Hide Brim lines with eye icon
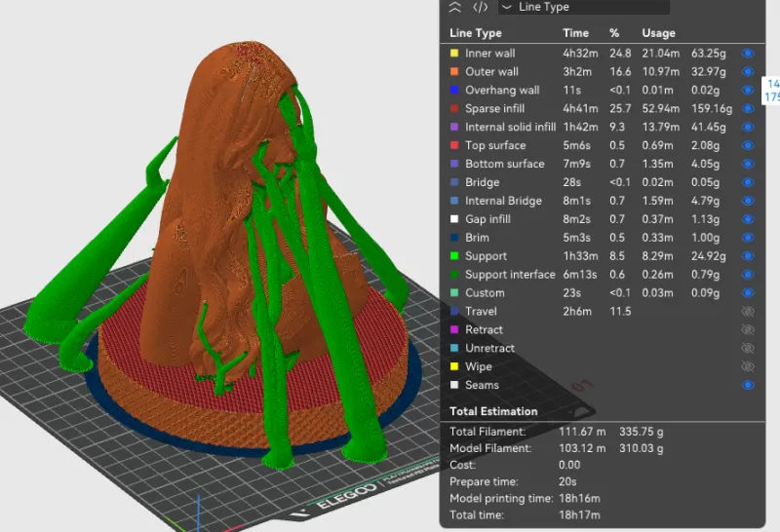 pos(748,237)
